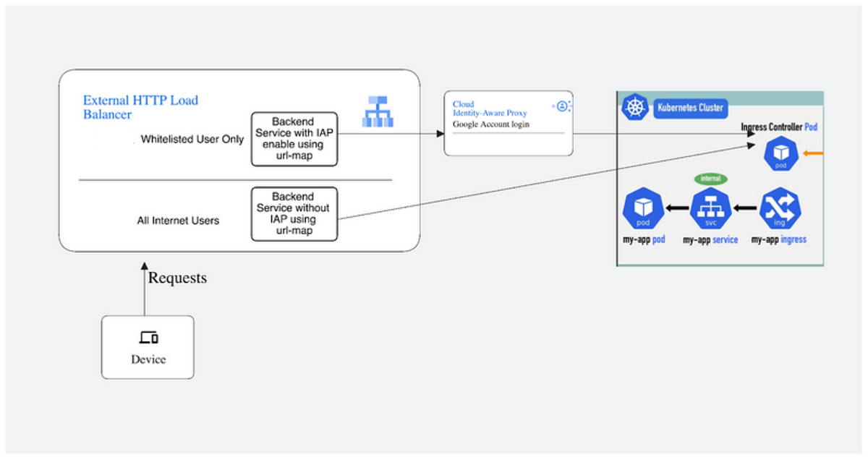868x460 pixels.
Task: Enable the Backend Service with IAP option
Action: point(294,139)
